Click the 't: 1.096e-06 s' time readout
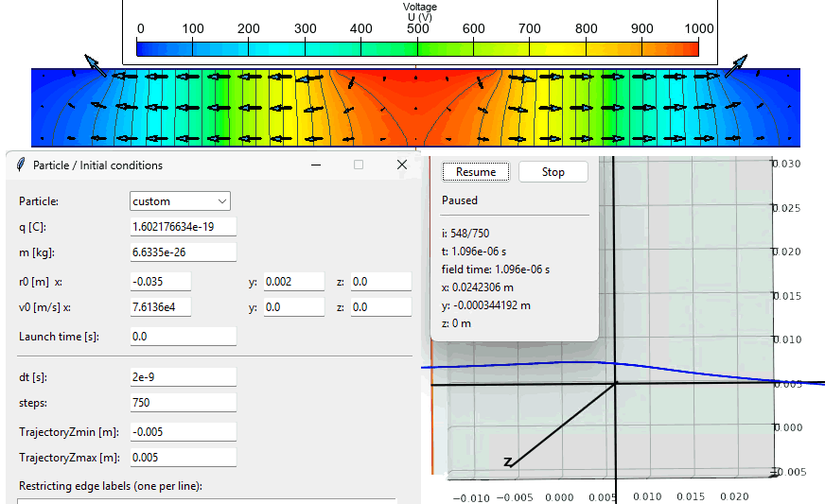The width and height of the screenshot is (825, 504). coord(474,251)
